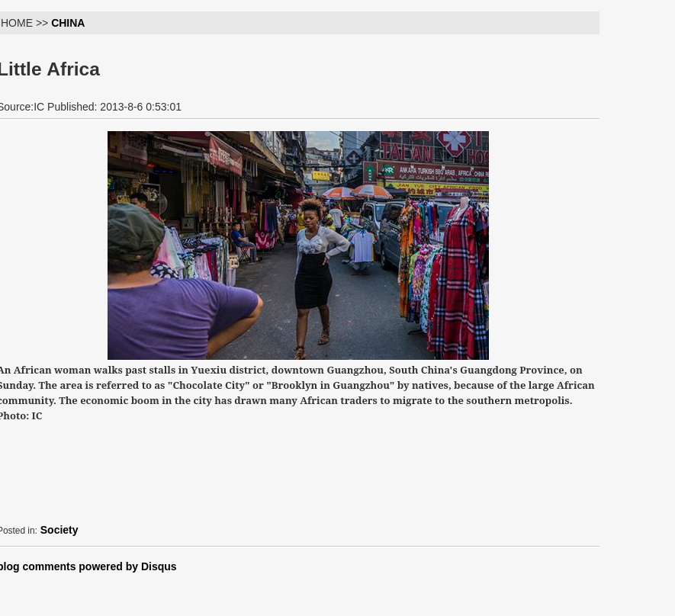
Task: Open the blog comments powered by Disqus link
Action: (88, 566)
